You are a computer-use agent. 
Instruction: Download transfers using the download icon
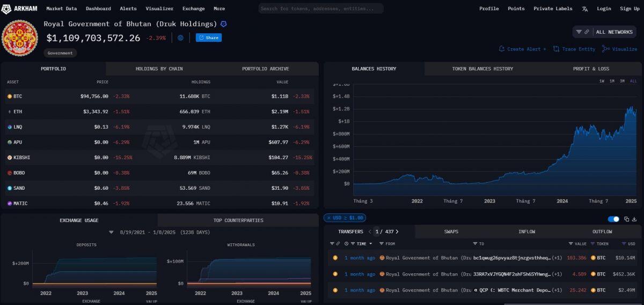point(634,219)
